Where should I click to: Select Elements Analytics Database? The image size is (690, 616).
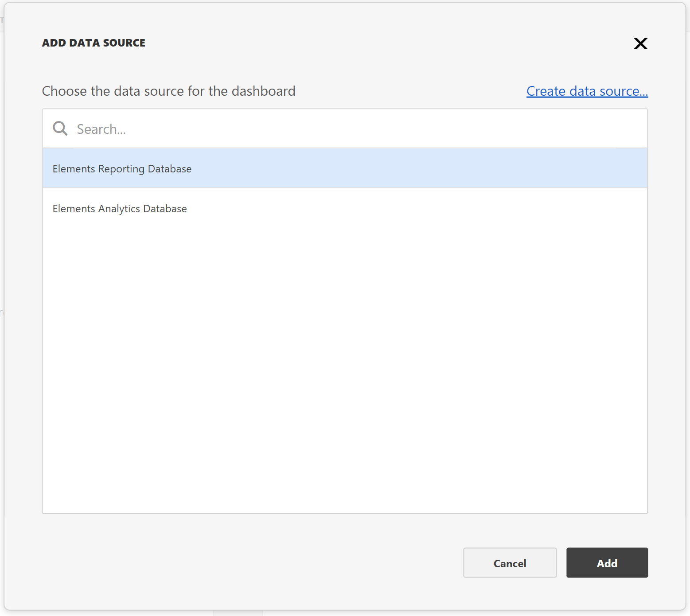pos(120,209)
